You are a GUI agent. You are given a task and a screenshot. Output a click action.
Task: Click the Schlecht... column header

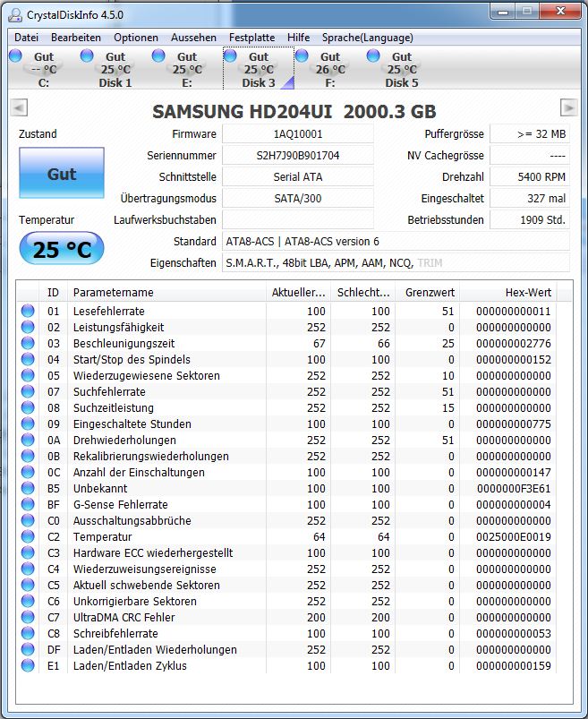pos(363,292)
